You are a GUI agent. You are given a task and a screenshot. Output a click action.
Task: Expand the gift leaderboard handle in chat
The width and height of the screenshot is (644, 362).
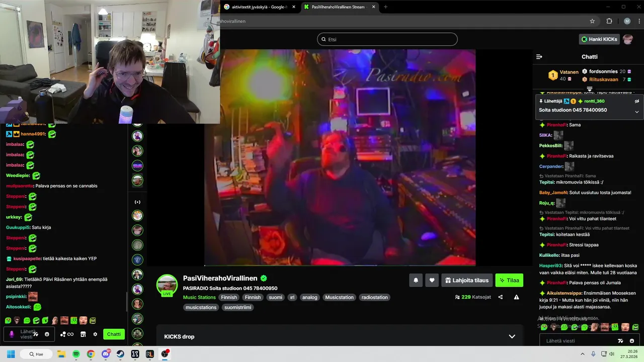coord(589,89)
